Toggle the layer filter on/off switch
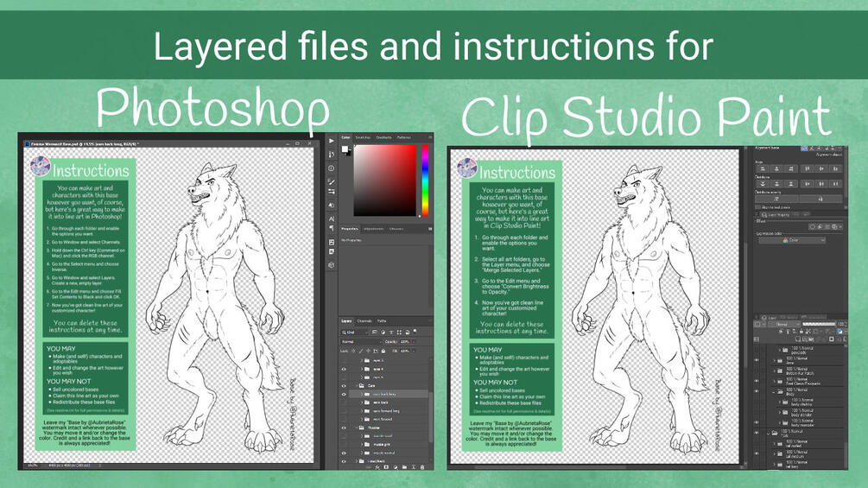Image resolution: width=868 pixels, height=488 pixels. [x=415, y=331]
